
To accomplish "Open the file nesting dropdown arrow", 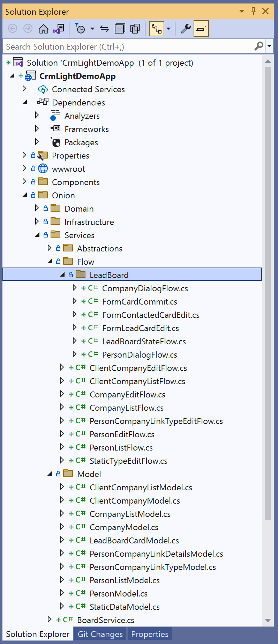I will click(168, 29).
